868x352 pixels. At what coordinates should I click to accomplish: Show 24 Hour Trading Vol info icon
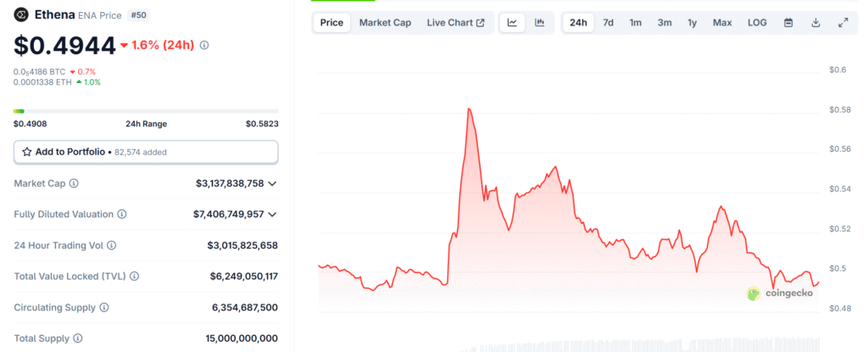click(112, 245)
